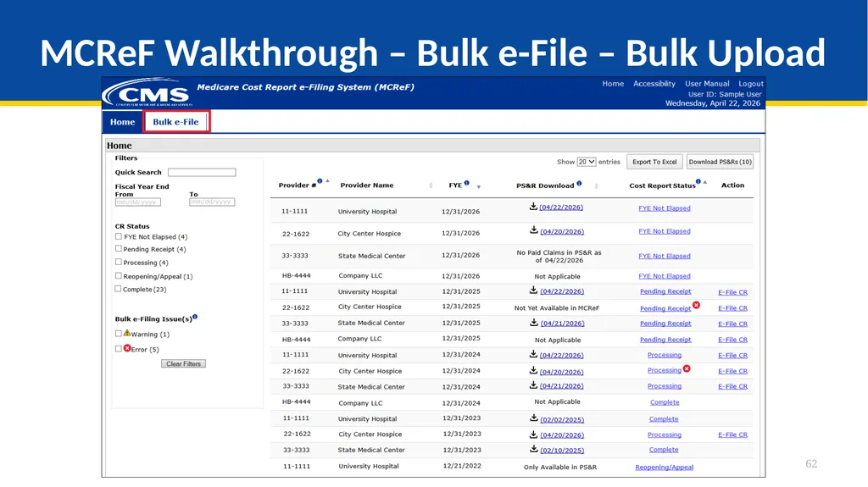Viewport: 868px width, 487px height.
Task: Click sort arrows on PS&R Download column
Action: pyautogui.click(x=596, y=186)
